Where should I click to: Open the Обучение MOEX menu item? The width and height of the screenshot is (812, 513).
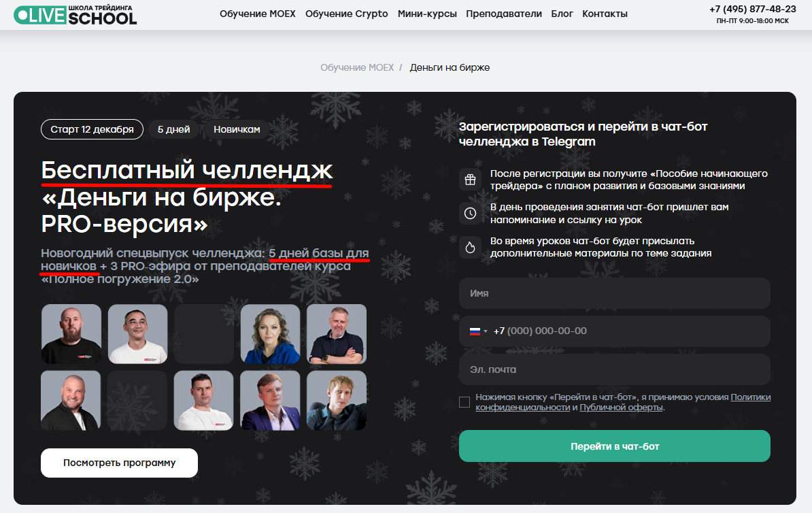click(257, 14)
